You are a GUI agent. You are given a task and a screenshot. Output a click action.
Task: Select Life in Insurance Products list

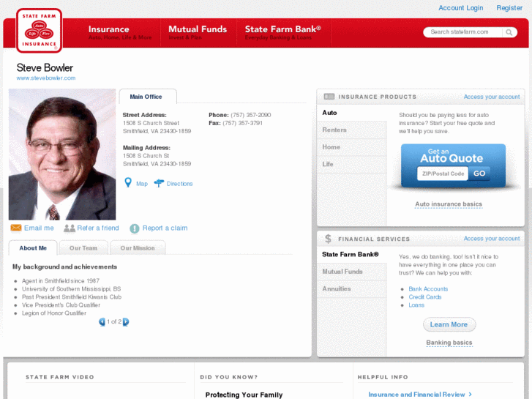[352, 164]
